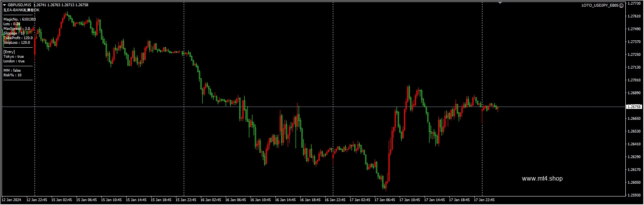
Task: Click the 15 Jan 06:45 time label
Action: (x=86, y=200)
